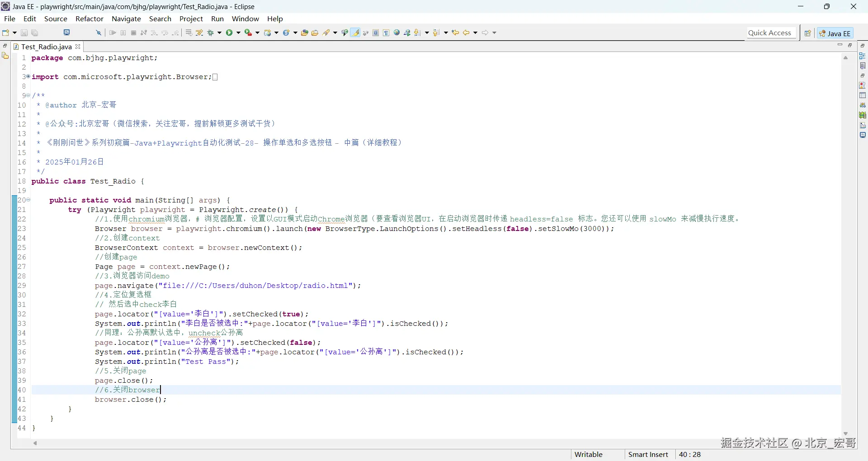Viewport: 868px width, 461px height.
Task: Click the Open Web Browser globe icon
Action: pos(397,33)
